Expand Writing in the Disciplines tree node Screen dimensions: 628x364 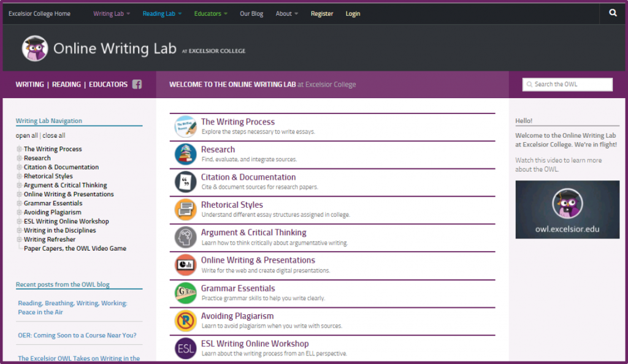[x=19, y=230]
